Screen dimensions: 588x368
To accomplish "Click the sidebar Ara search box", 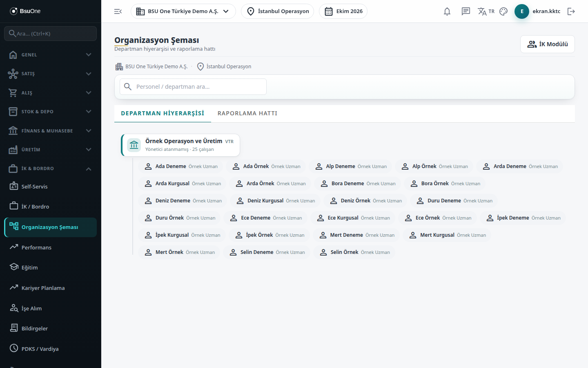I will (x=51, y=34).
